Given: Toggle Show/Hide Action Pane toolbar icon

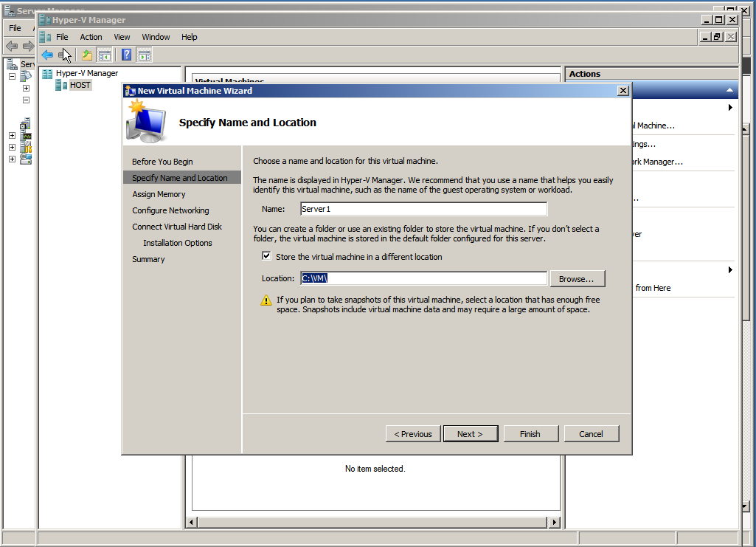Looking at the screenshot, I should [144, 55].
